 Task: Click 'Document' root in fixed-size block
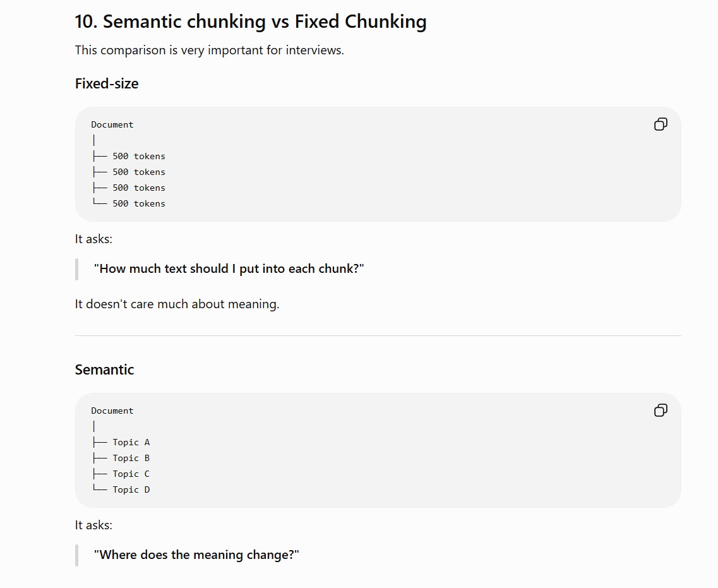[112, 124]
